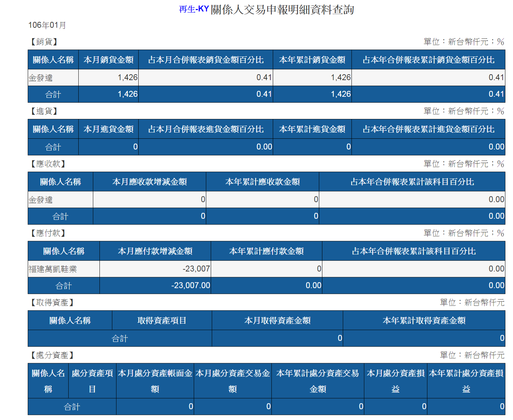Screen dimensions: 513x420
Task: Click the 取得資產項目 column header
Action: [162, 320]
